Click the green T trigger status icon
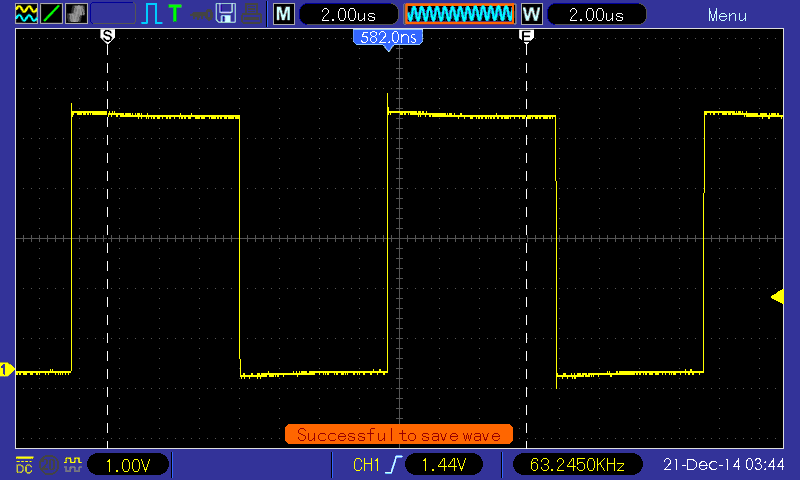 coord(175,14)
